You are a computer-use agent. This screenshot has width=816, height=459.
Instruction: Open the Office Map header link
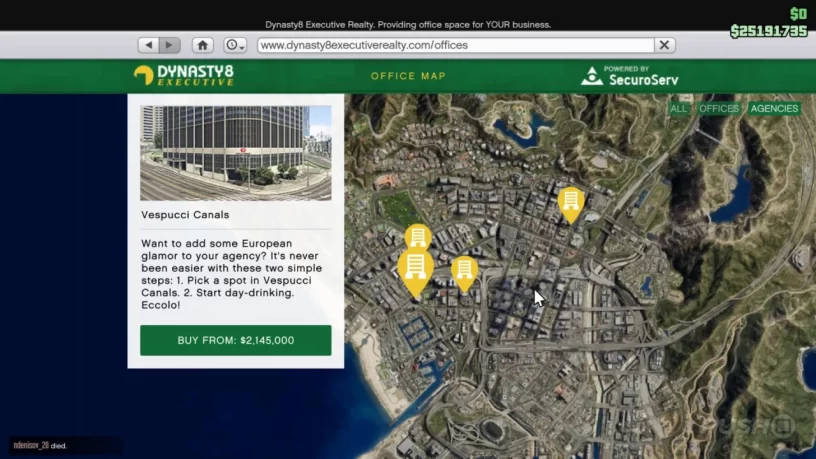point(408,76)
